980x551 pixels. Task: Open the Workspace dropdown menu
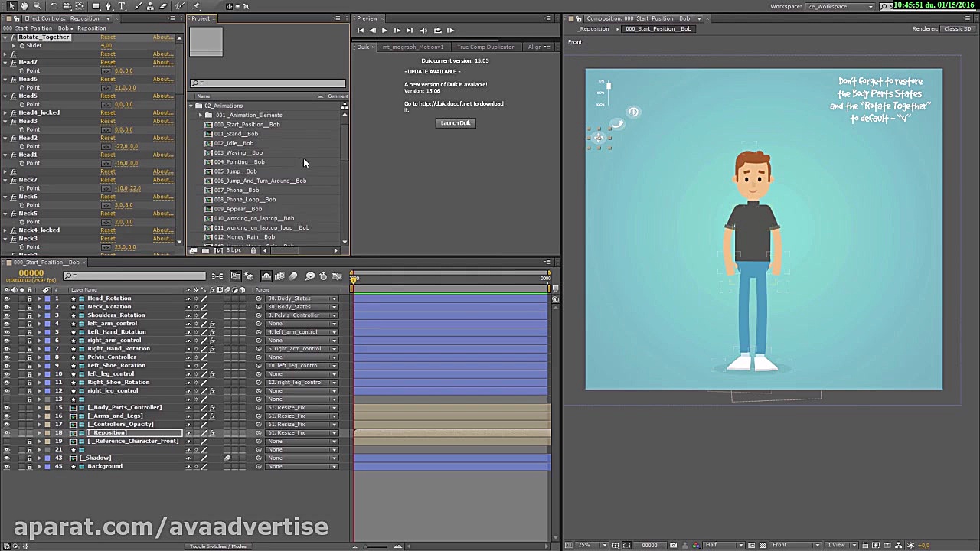point(841,7)
